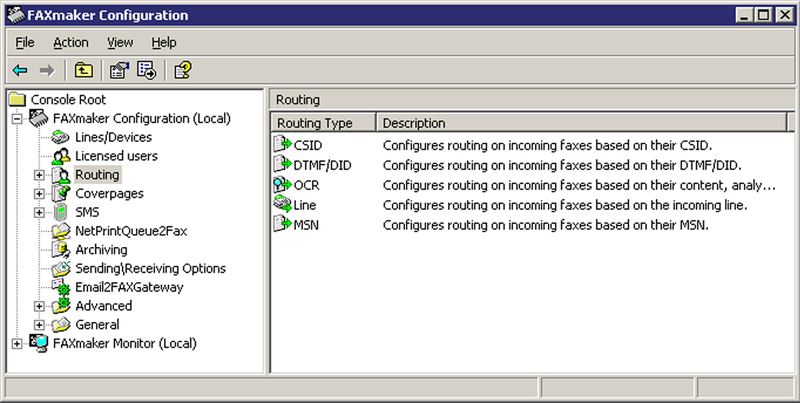Click the Archiving icon in tree
The image size is (800, 403).
(61, 250)
